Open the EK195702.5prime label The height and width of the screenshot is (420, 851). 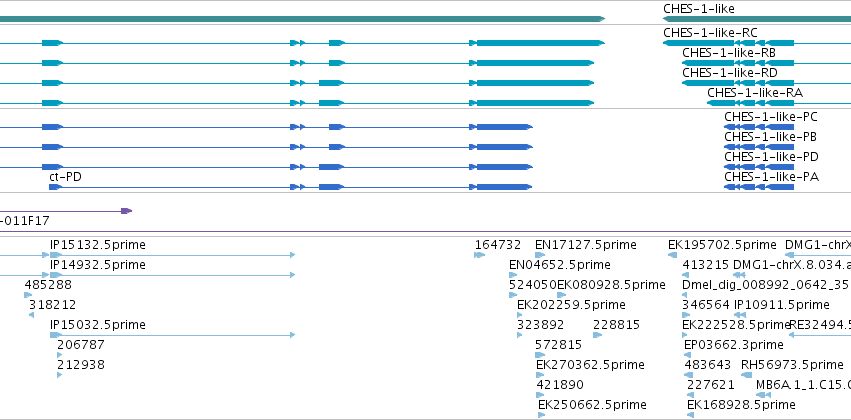coord(722,245)
